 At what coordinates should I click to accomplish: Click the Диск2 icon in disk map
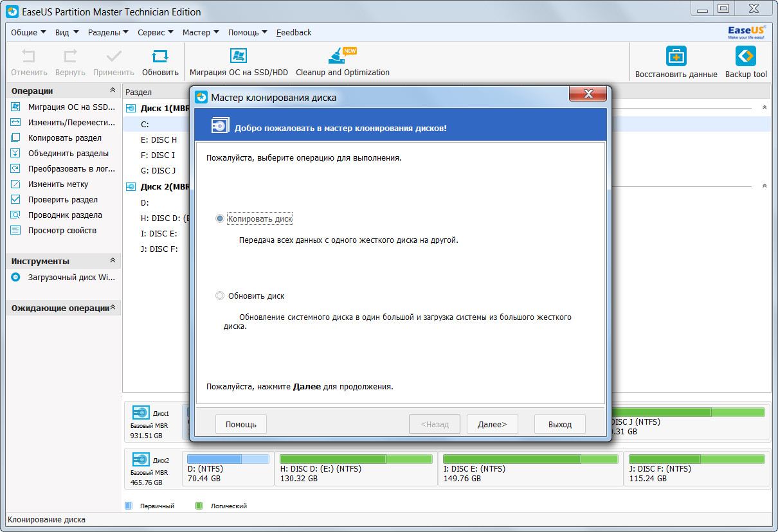[x=140, y=459]
